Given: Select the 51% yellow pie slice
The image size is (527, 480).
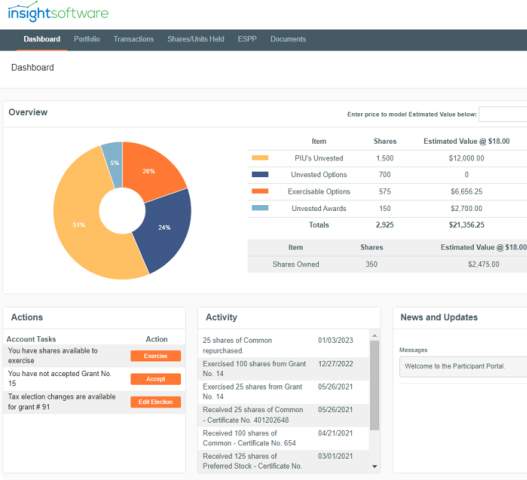Looking at the screenshot, I should tap(79, 225).
